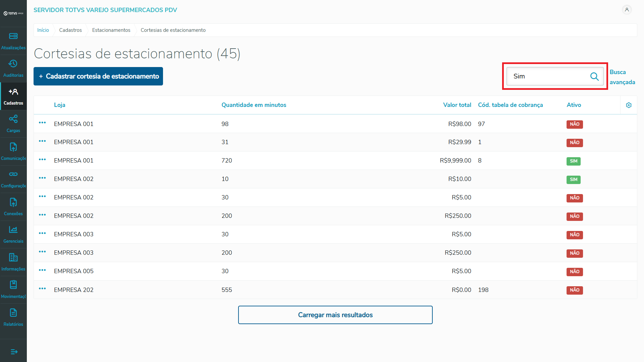644x362 pixels.
Task: Open actions menu for first EMPRESA 001 row
Action: (x=42, y=123)
